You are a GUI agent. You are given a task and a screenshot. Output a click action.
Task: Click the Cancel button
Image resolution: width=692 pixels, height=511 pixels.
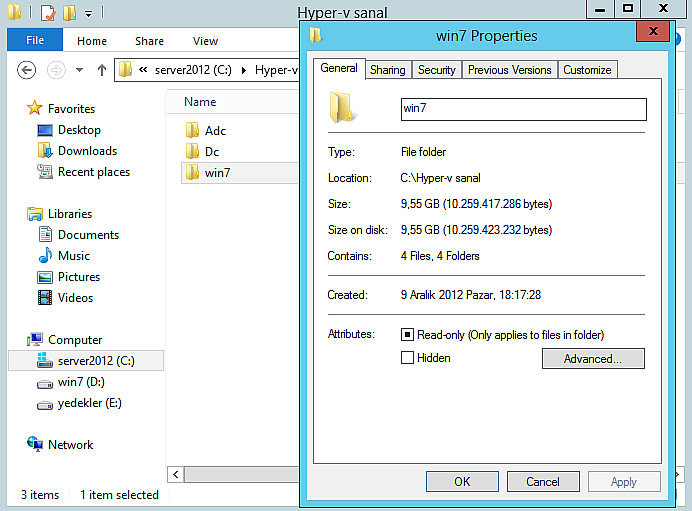pyautogui.click(x=543, y=481)
